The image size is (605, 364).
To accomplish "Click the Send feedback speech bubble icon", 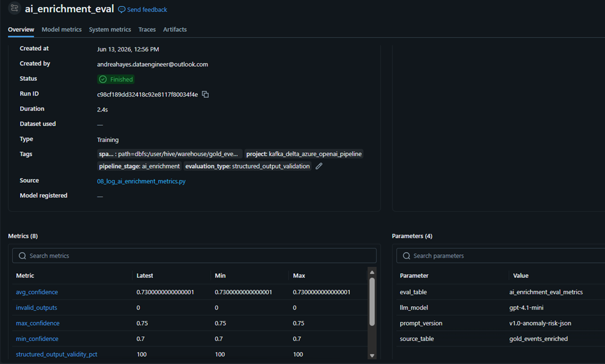I will 122,9.
